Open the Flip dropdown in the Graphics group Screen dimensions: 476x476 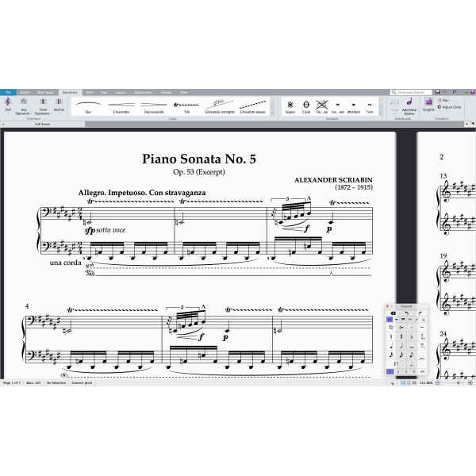click(443, 100)
